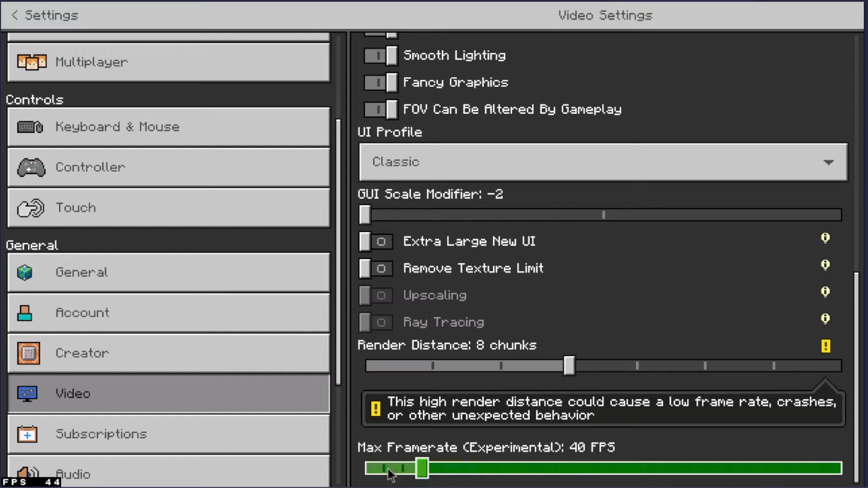Go back using the Settings arrow
868x488 pixels.
(x=14, y=15)
